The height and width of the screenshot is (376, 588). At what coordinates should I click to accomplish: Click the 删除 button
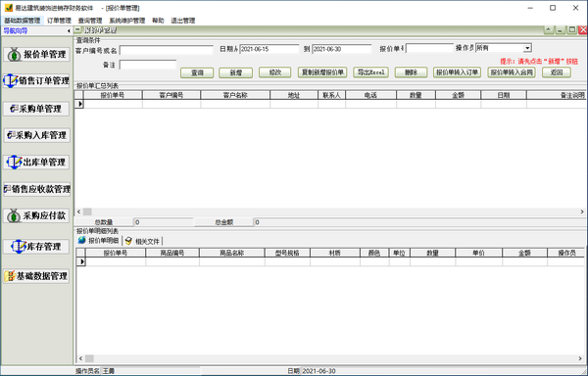(x=411, y=72)
